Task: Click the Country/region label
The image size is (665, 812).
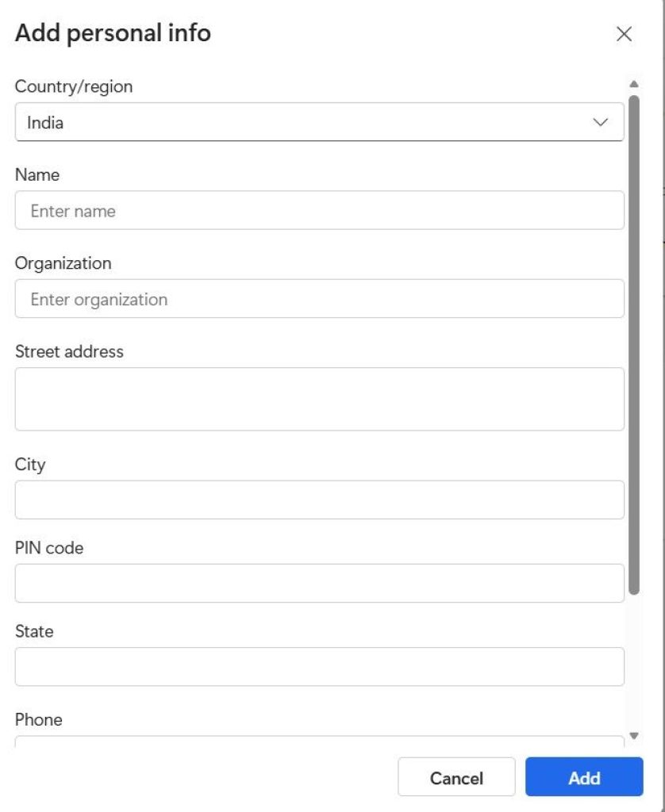Action: point(74,86)
